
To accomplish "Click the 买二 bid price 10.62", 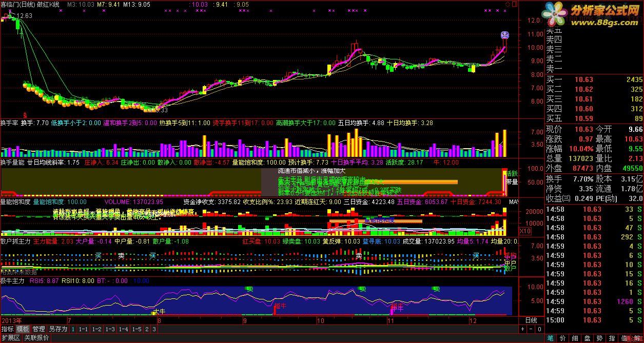I will point(584,90).
